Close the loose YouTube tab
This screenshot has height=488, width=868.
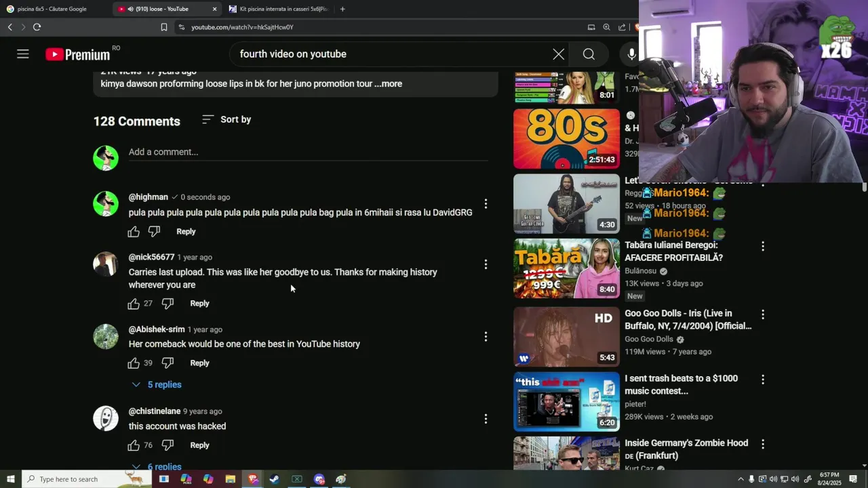(215, 9)
